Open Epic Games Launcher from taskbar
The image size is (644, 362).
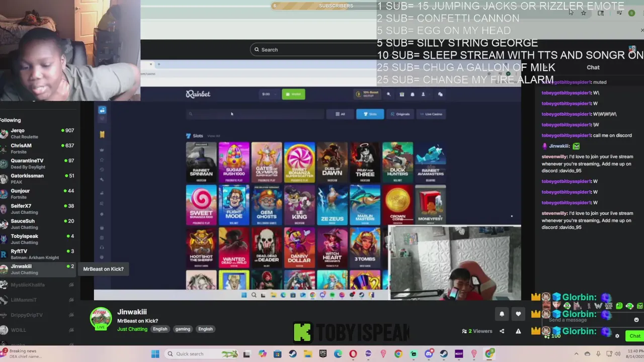click(x=323, y=354)
